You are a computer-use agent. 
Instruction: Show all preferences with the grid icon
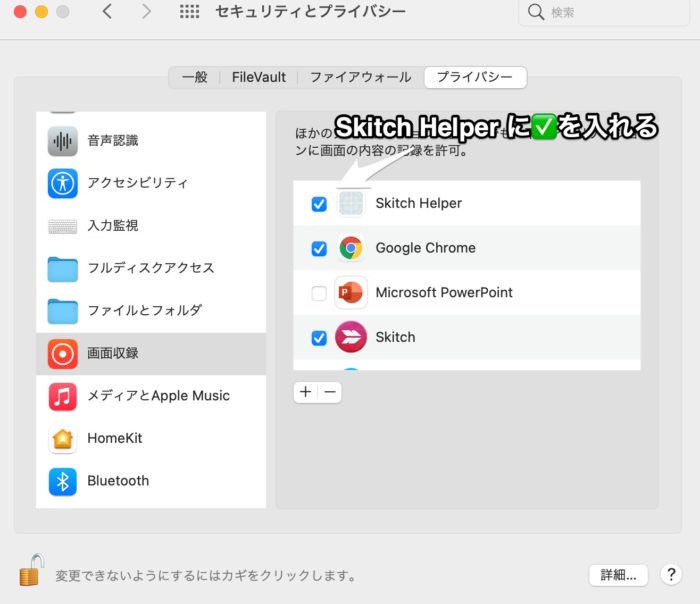pyautogui.click(x=190, y=11)
